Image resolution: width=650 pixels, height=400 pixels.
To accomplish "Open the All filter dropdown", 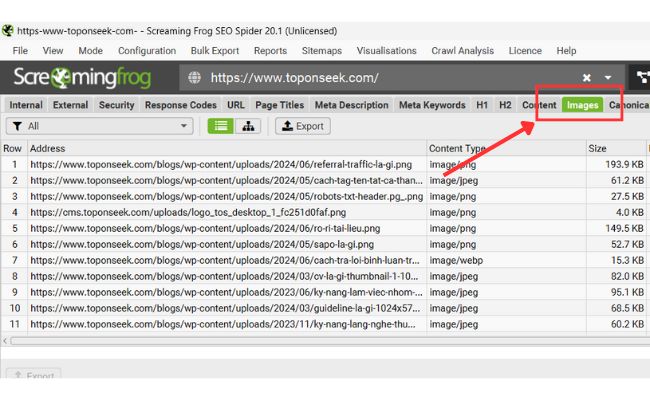I will pos(100,126).
